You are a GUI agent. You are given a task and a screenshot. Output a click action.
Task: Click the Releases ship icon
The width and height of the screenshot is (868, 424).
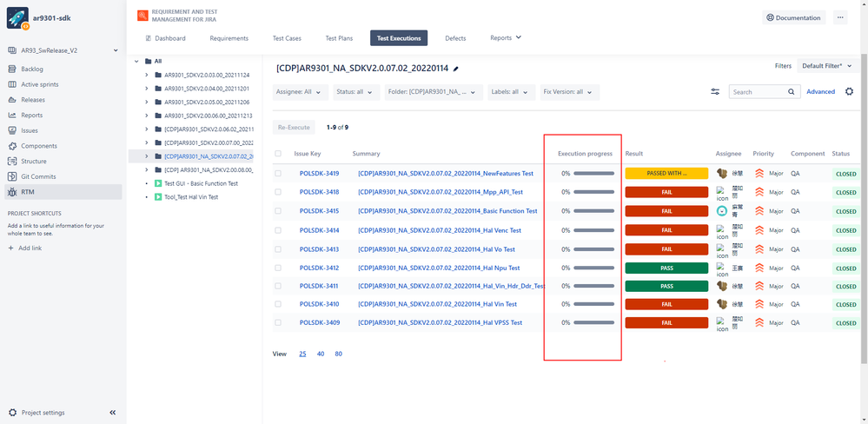click(x=11, y=100)
